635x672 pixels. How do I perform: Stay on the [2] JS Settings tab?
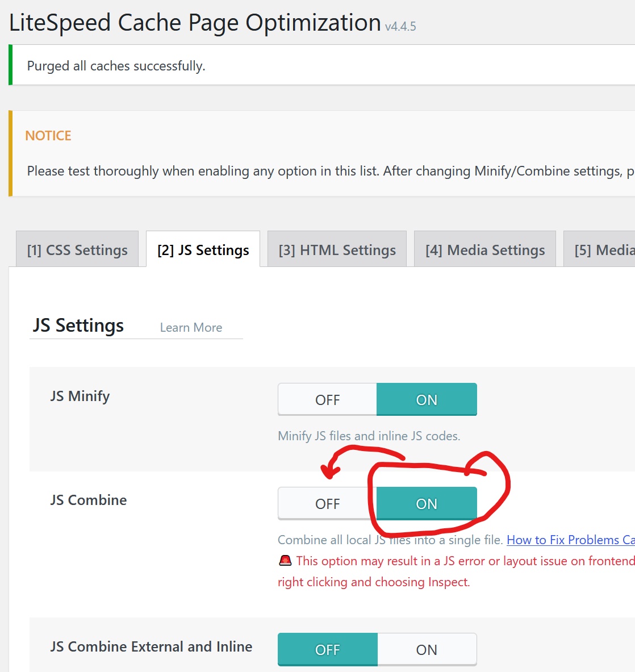[203, 249]
